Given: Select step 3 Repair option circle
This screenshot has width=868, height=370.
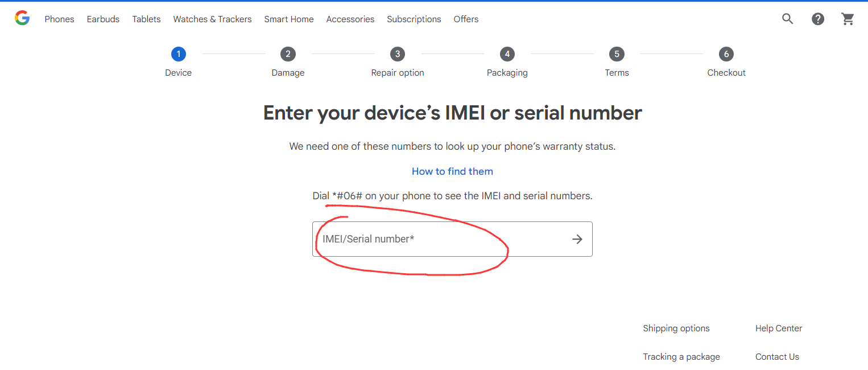Looking at the screenshot, I should 398,54.
